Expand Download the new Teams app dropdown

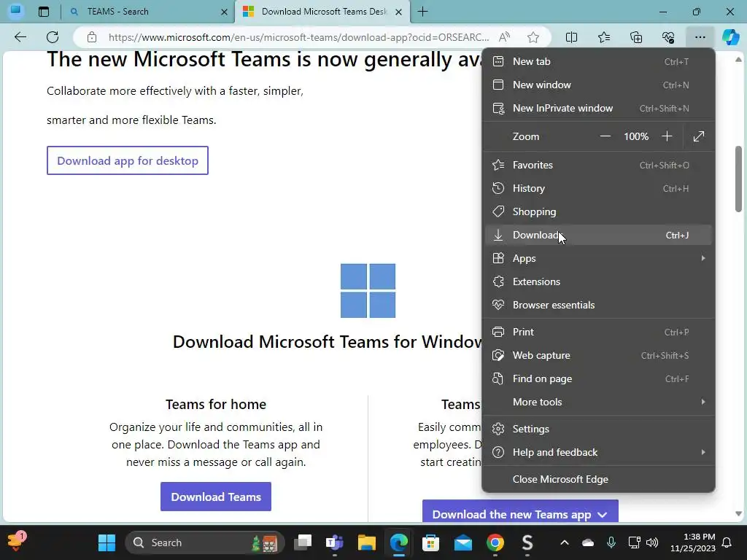520,511
